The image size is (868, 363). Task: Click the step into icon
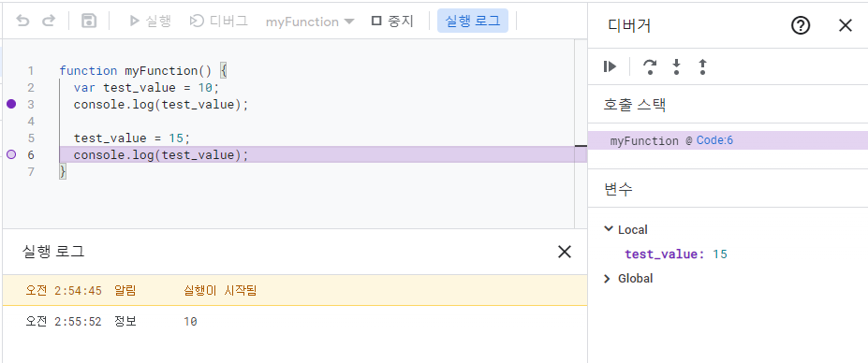(x=676, y=67)
